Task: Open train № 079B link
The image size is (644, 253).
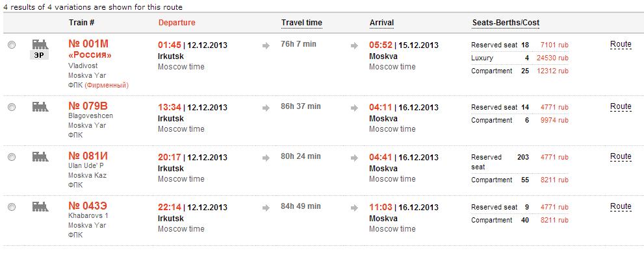Action: 89,106
